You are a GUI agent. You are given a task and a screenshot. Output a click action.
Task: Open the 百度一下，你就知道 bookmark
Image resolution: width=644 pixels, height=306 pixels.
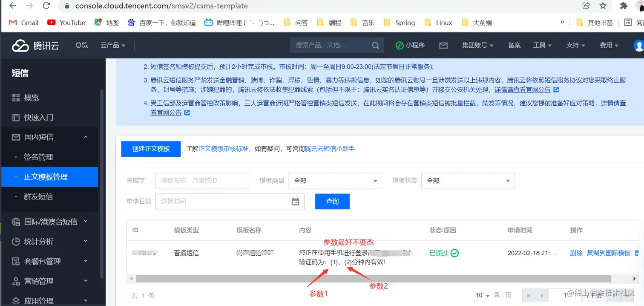(x=162, y=23)
